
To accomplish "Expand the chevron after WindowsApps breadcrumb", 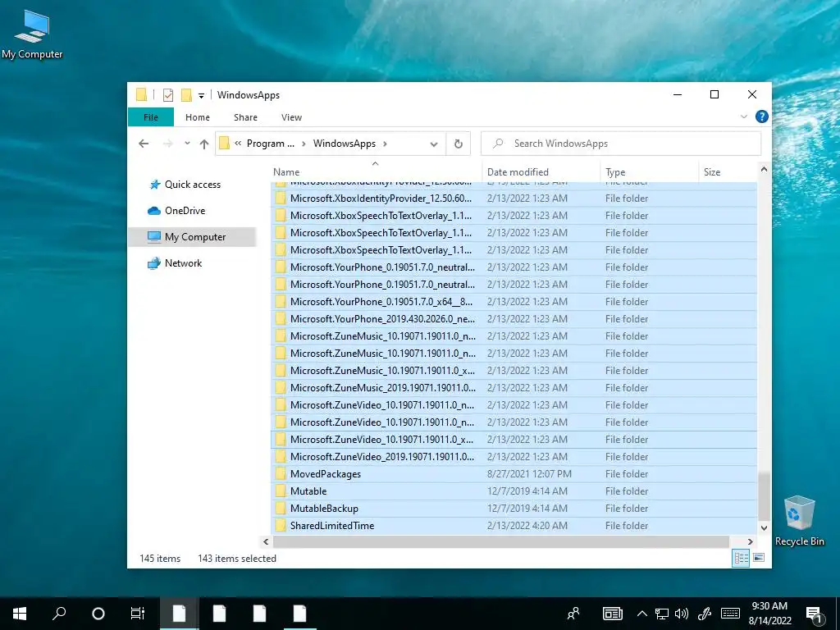I will pyautogui.click(x=385, y=144).
